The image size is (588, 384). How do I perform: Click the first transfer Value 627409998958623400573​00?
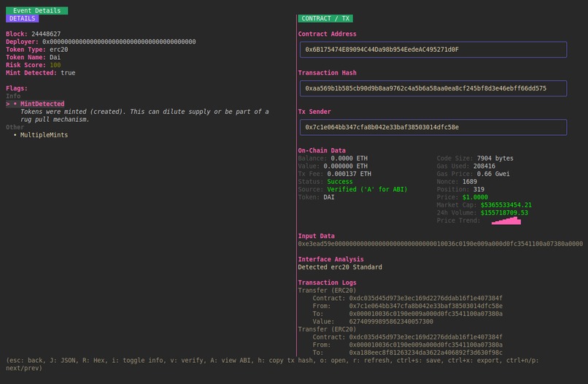[x=391, y=322]
